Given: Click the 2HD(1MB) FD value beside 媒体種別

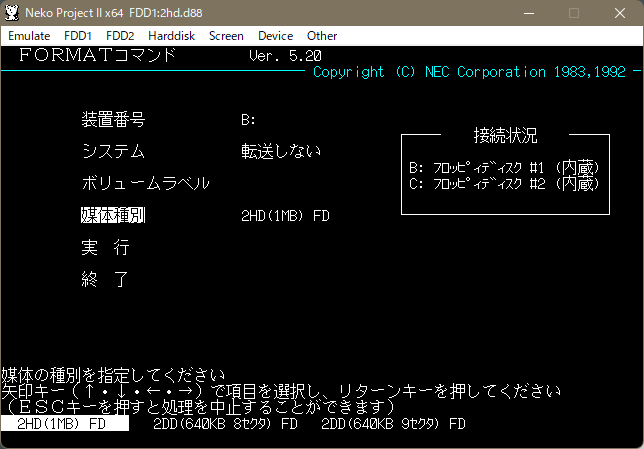Looking at the screenshot, I should coord(285,216).
